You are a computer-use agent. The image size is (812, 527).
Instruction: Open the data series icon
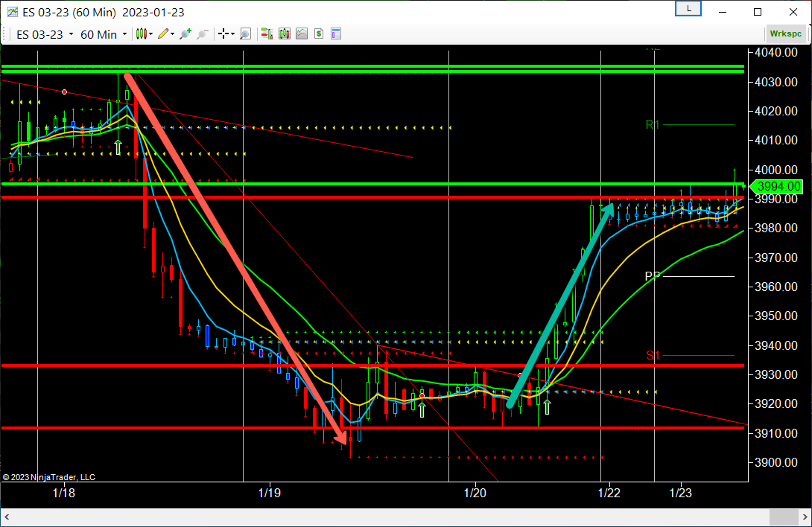(x=285, y=34)
